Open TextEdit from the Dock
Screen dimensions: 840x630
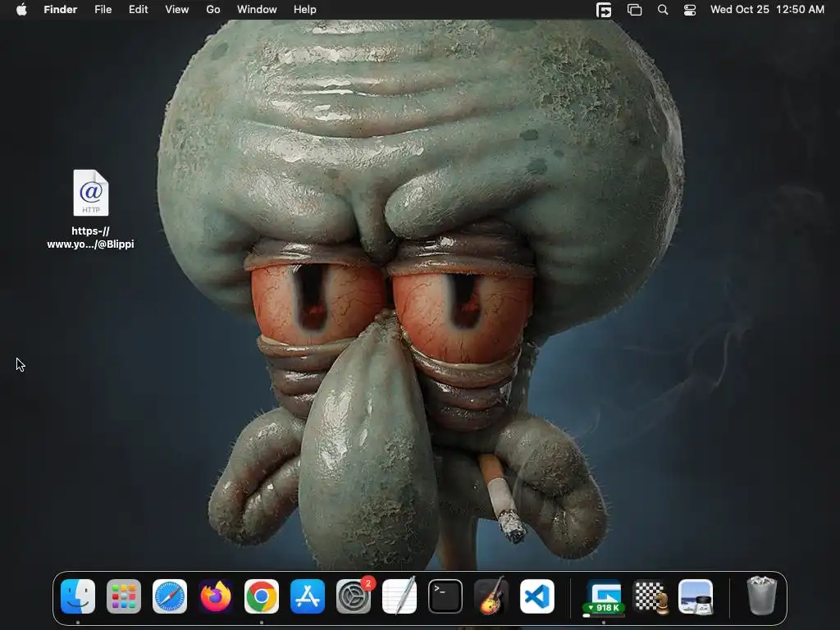click(x=399, y=596)
